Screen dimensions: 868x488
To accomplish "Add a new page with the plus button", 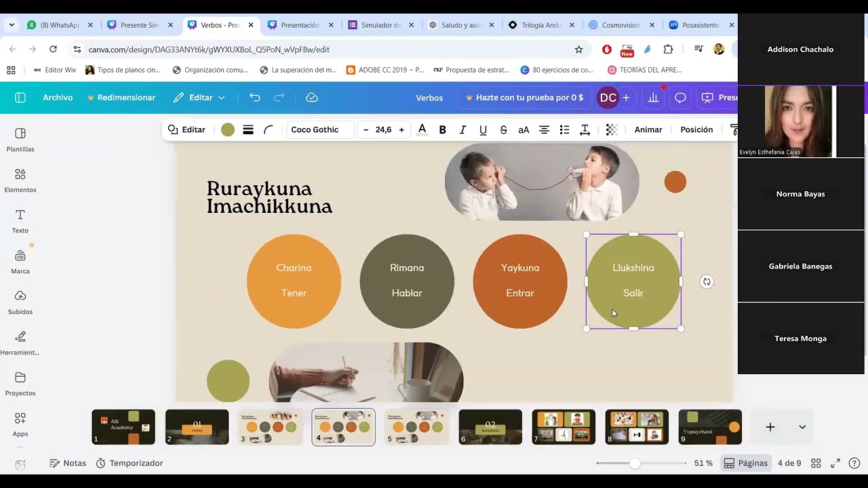I will click(770, 427).
